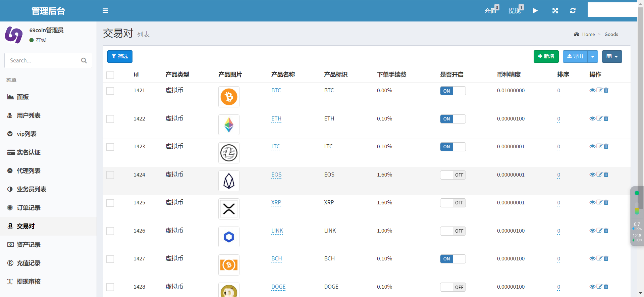
Task: Click the green 新增 button
Action: pyautogui.click(x=546, y=57)
